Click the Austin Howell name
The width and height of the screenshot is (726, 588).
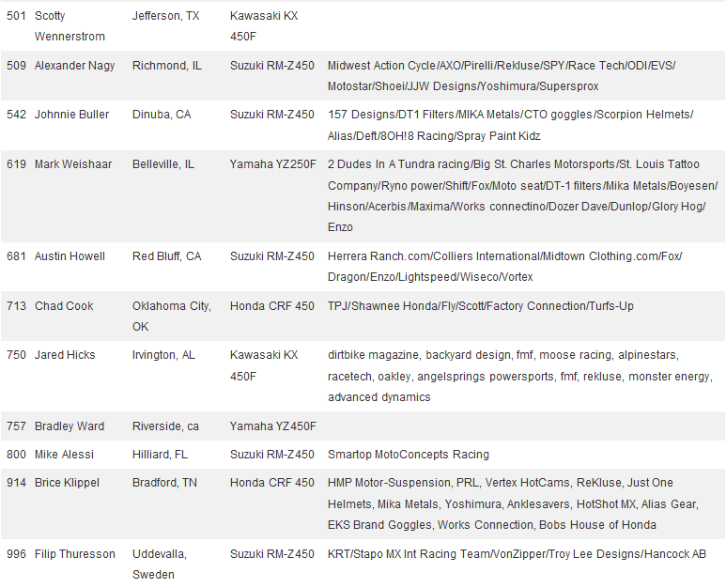click(71, 256)
